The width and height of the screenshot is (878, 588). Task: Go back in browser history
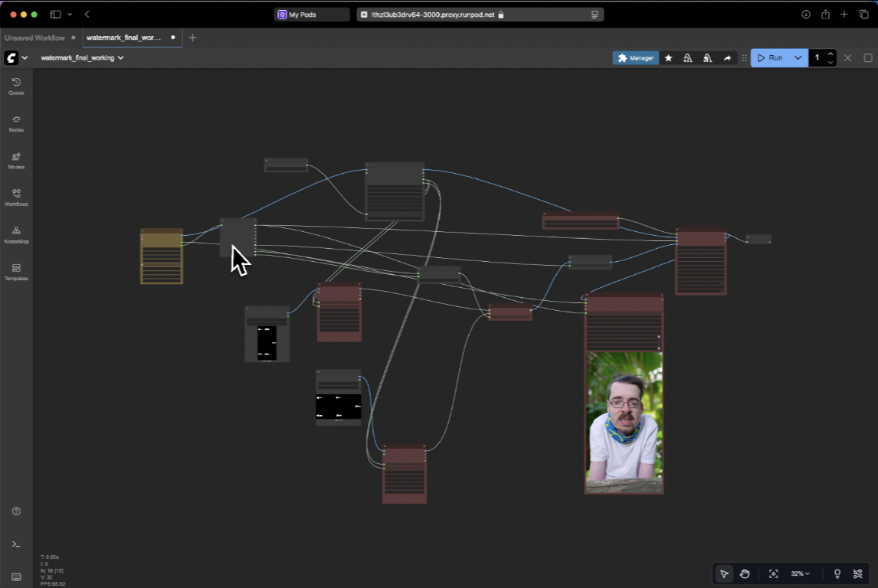87,15
